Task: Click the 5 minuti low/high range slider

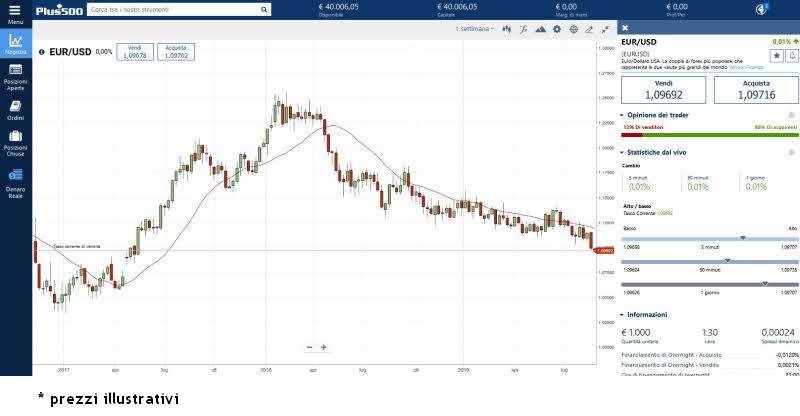Action: pos(710,238)
